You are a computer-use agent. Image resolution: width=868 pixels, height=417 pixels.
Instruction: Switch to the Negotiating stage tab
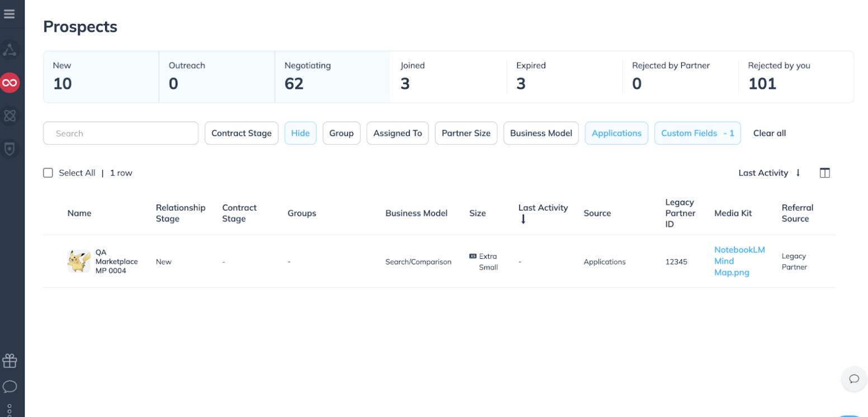coord(332,77)
